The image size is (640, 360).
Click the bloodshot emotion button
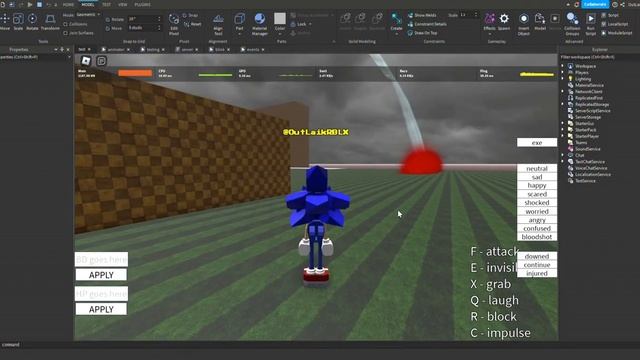537,237
